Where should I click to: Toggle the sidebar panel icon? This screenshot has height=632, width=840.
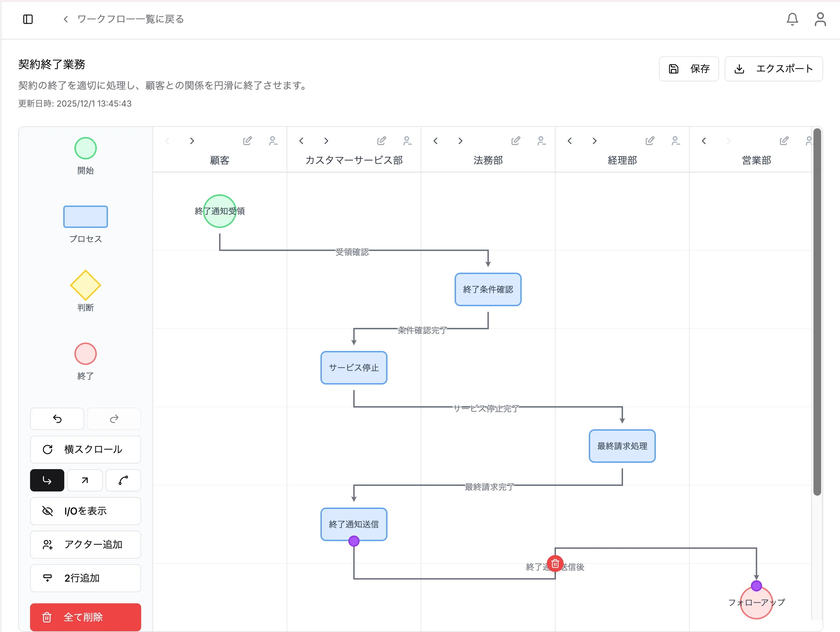coord(28,19)
